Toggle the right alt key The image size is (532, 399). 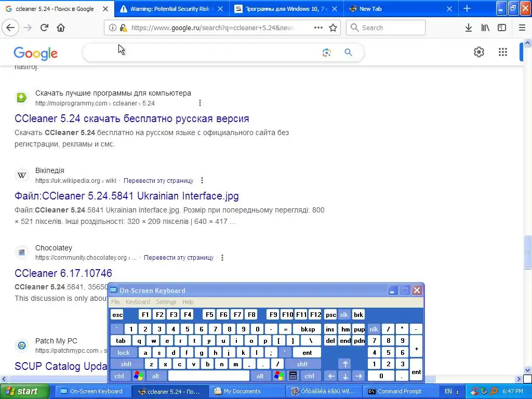tap(260, 376)
